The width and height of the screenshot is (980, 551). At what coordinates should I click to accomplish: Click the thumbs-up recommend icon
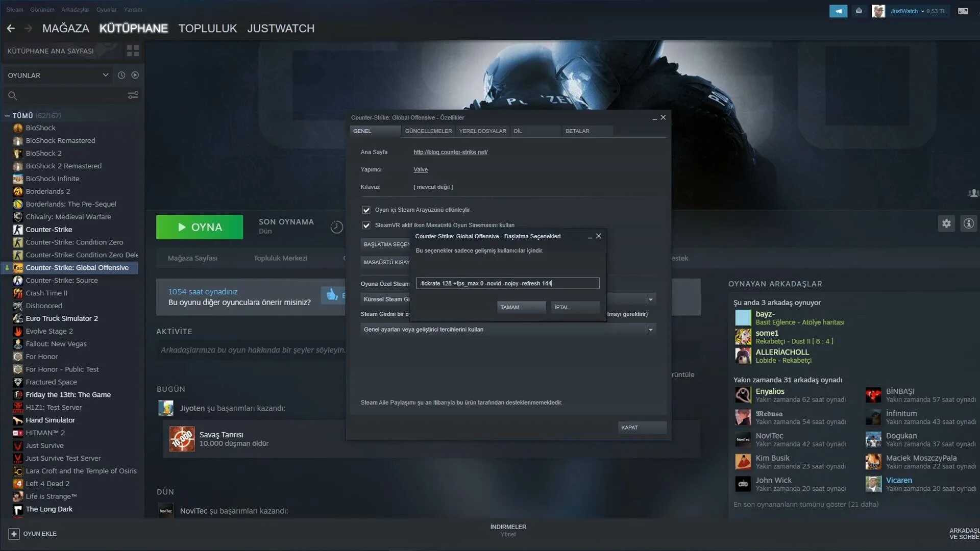[x=332, y=295]
